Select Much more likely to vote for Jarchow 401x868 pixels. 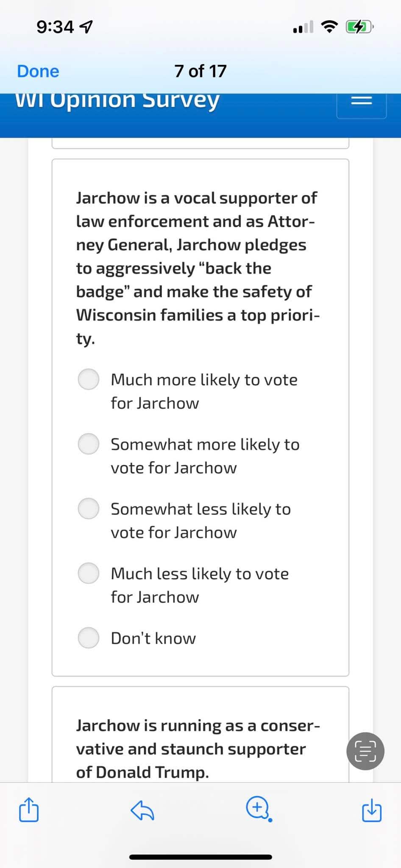tap(89, 379)
